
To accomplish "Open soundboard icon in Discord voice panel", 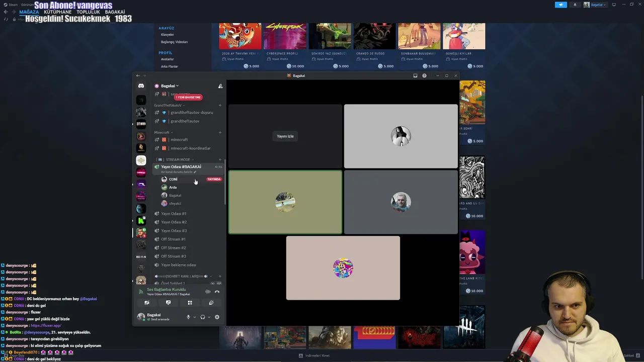I will (211, 303).
